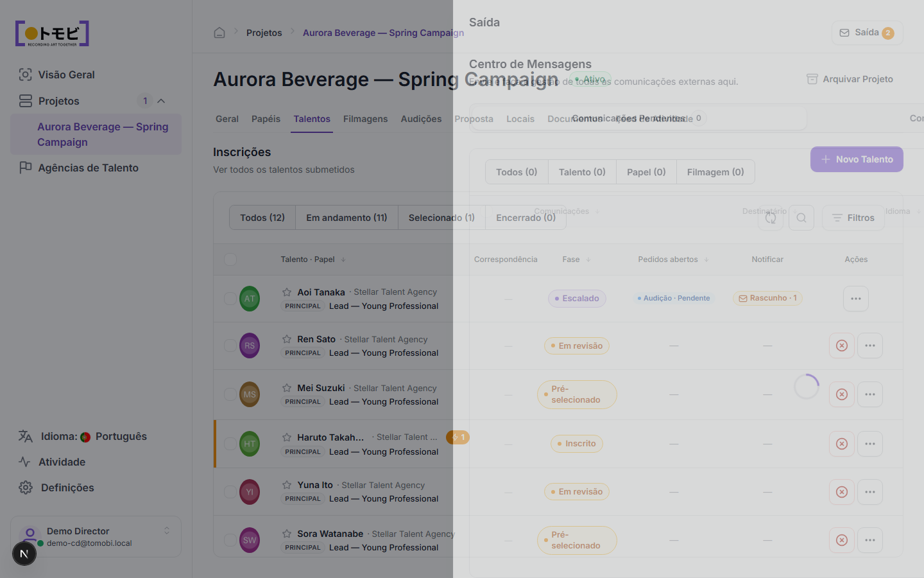Click the Atividade pulse icon
Viewport: 924px width, 578px height.
coord(25,462)
